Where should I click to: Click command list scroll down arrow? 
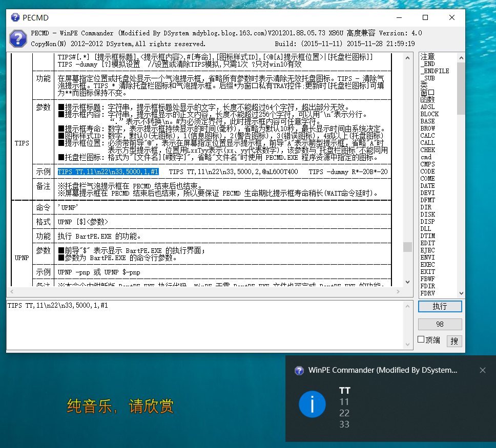(461, 293)
